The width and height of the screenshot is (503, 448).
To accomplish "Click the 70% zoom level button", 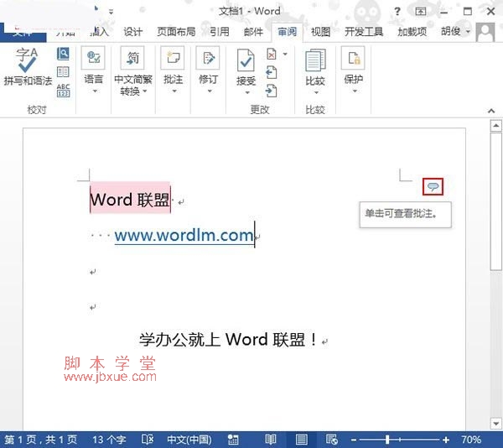I will 471,440.
